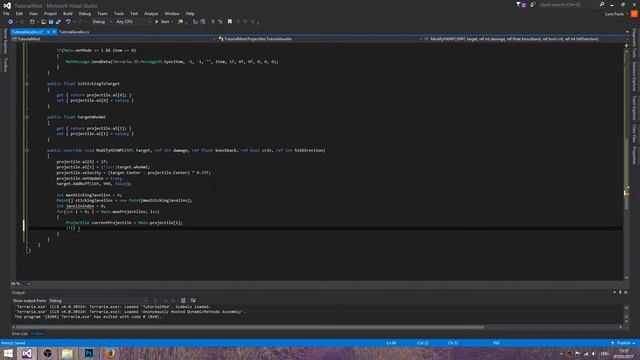Click the New Project toolbar icon

(x=32, y=22)
